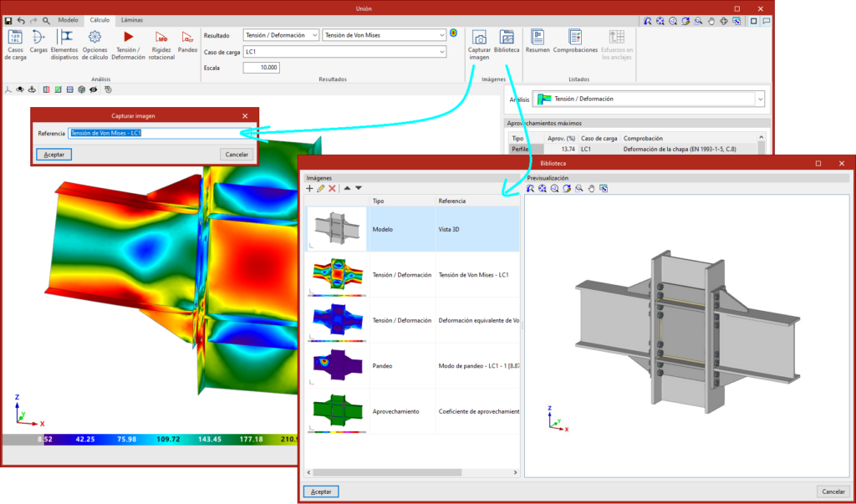This screenshot has height=504, width=856.
Task: Click Aceptar in Capturar imagen dialog
Action: click(x=54, y=155)
